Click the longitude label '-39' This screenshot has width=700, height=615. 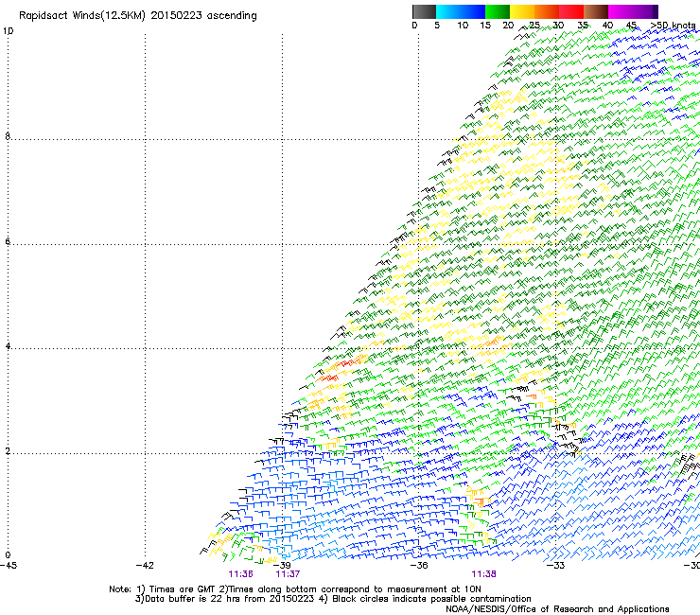(x=282, y=566)
